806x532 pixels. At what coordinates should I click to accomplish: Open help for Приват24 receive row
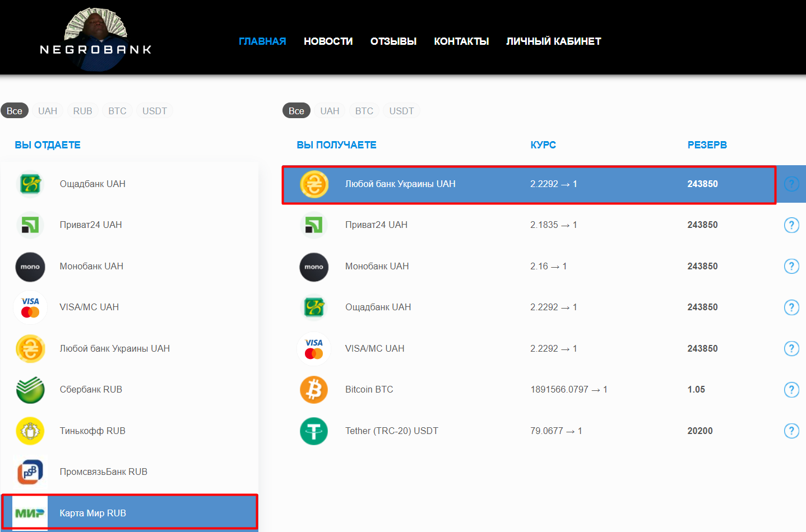point(791,225)
